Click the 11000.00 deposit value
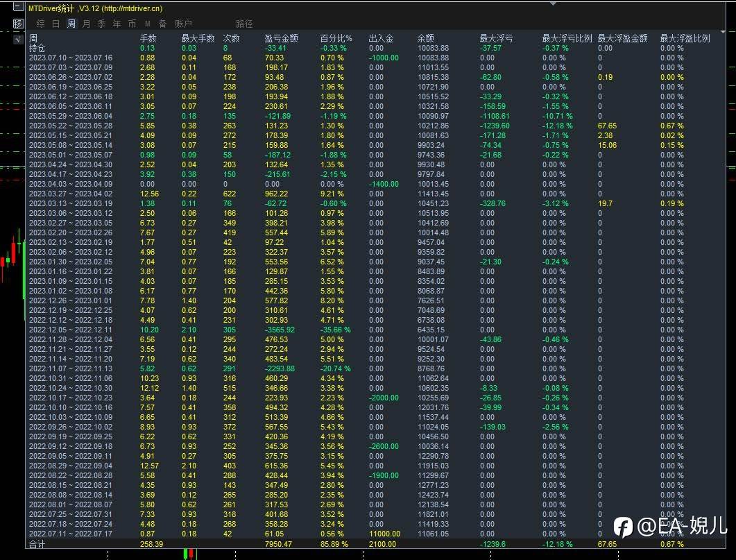Image resolution: width=736 pixels, height=560 pixels. pos(384,534)
